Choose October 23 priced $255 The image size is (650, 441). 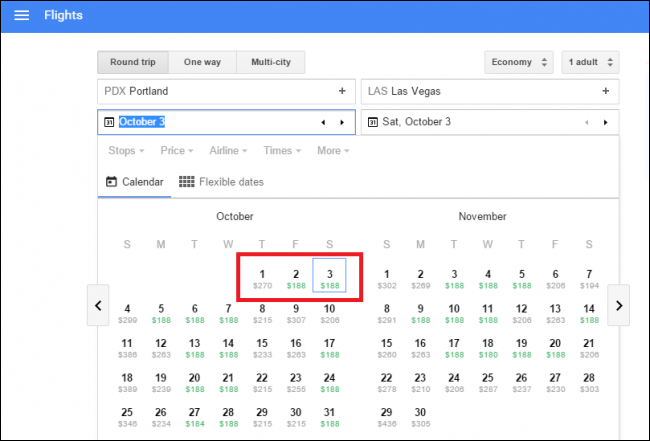(296, 383)
